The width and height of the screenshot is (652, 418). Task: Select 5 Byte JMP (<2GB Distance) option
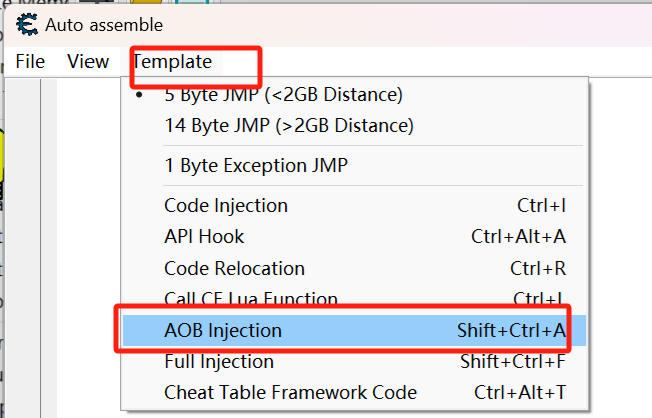354,94
